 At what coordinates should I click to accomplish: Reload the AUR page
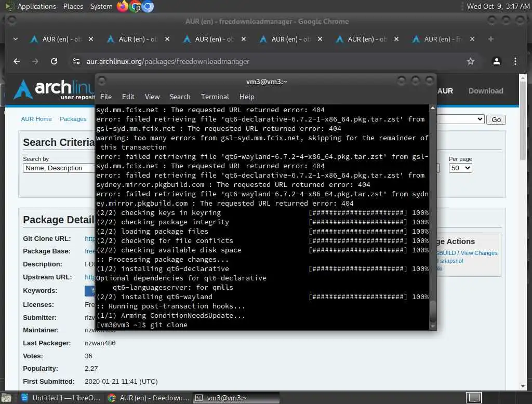tap(54, 61)
